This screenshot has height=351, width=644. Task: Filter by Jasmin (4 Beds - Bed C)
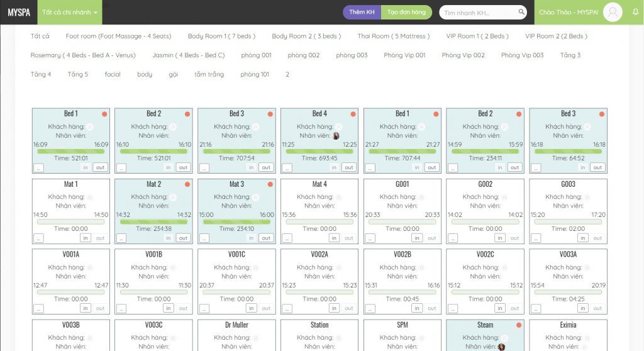(189, 55)
